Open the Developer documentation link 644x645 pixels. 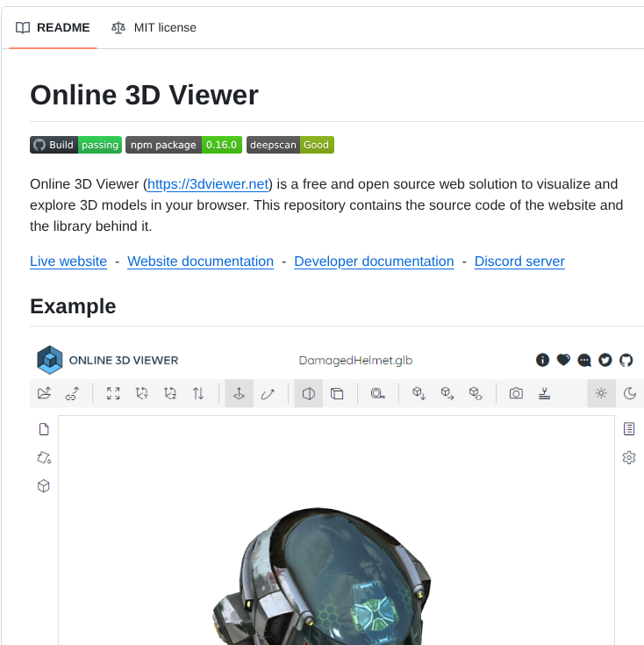click(374, 262)
